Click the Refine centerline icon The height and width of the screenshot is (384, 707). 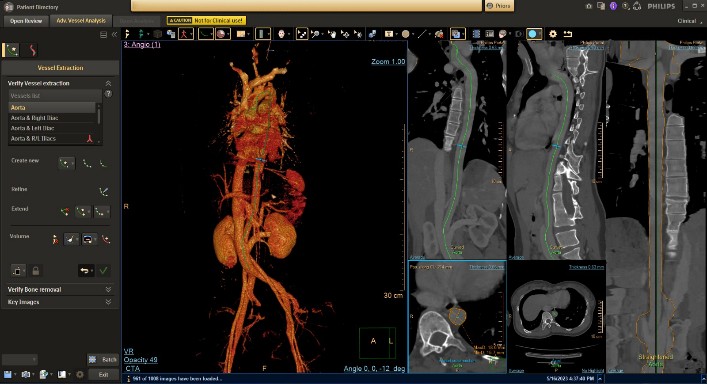click(104, 192)
